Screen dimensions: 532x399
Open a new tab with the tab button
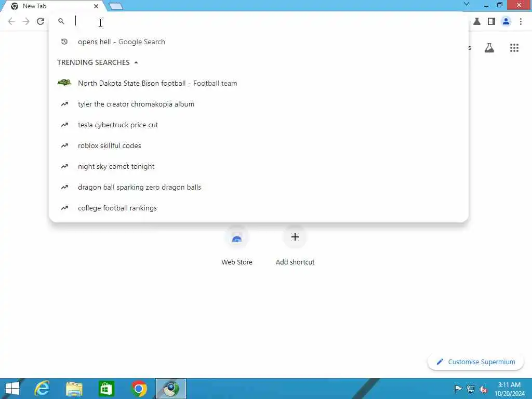pos(116,6)
